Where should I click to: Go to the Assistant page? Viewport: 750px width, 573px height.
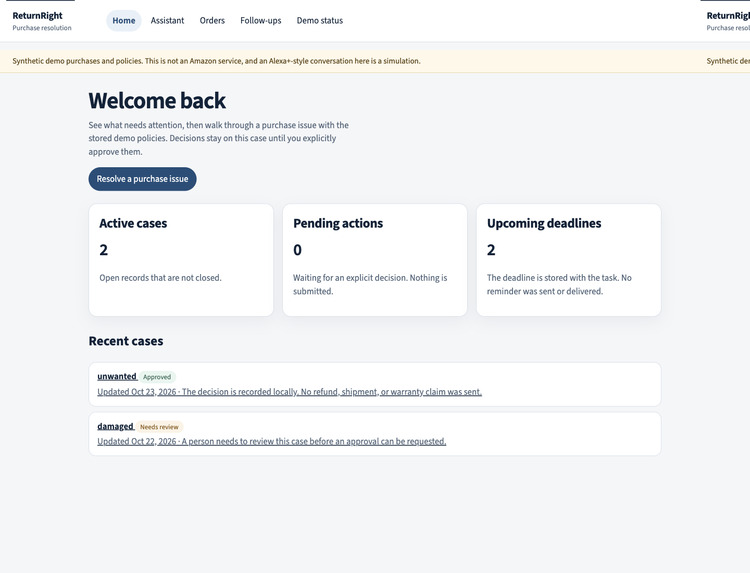pos(167,21)
